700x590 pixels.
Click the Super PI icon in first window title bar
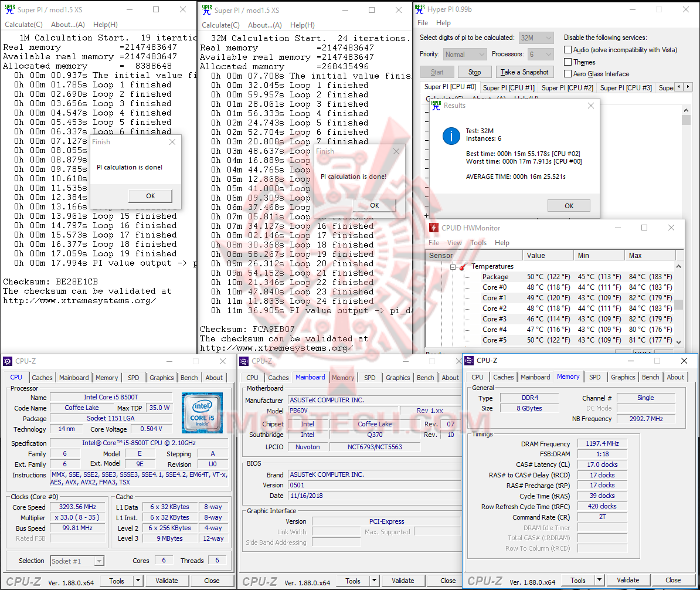(x=9, y=9)
